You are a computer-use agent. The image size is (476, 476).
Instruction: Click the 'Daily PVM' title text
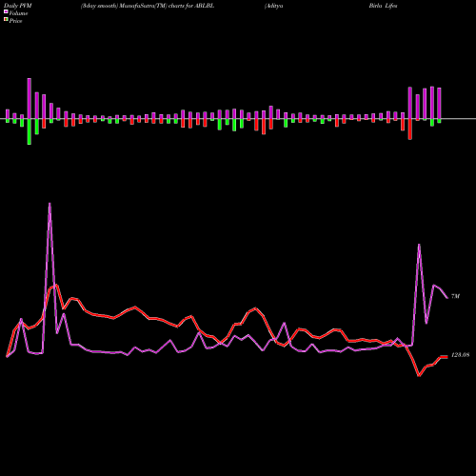pyautogui.click(x=19, y=6)
